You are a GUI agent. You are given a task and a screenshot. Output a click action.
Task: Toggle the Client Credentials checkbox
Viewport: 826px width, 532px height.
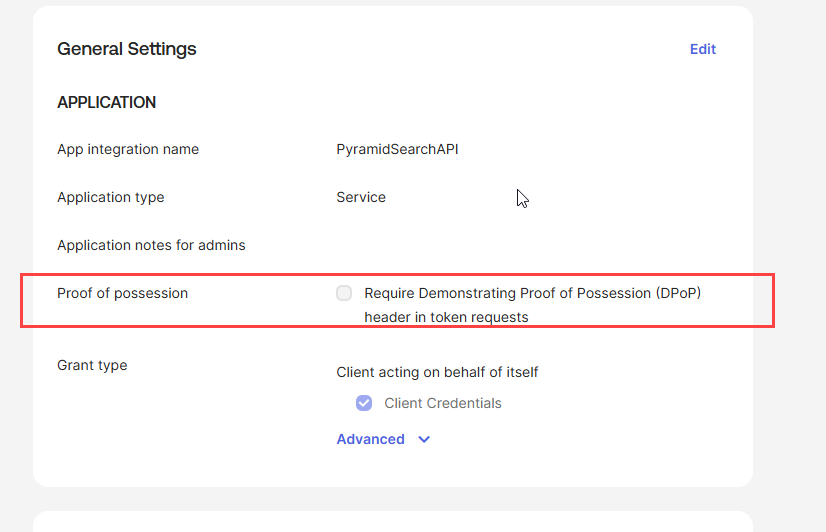364,403
